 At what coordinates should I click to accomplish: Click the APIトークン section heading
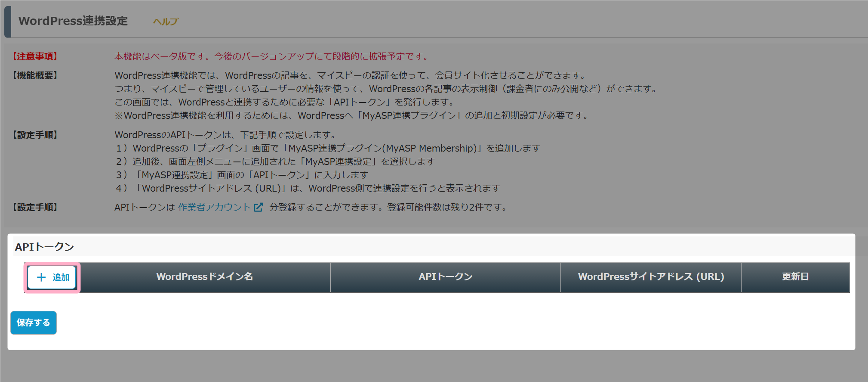point(44,247)
